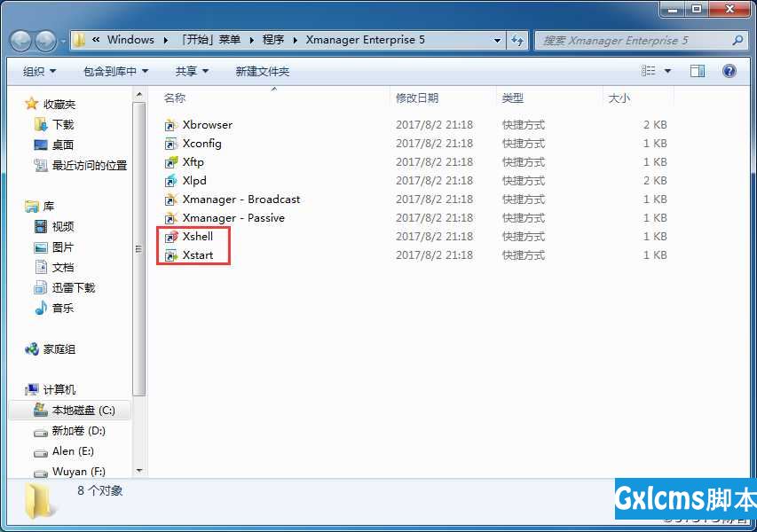Click the back navigation arrow
This screenshot has width=757, height=532.
click(21, 41)
